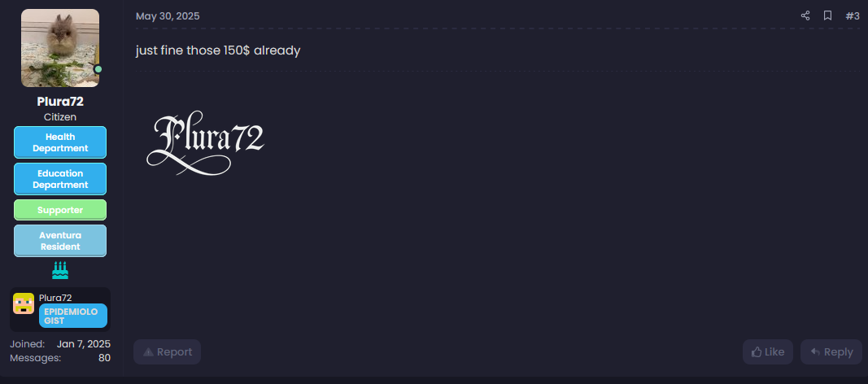Bookmark this post
The height and width of the screenshot is (384, 868).
[x=827, y=15]
